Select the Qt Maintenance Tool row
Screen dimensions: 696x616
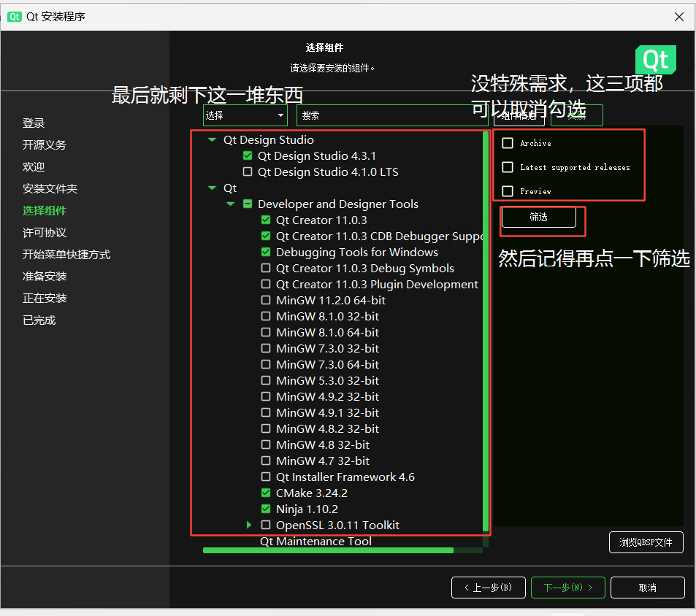tap(316, 542)
